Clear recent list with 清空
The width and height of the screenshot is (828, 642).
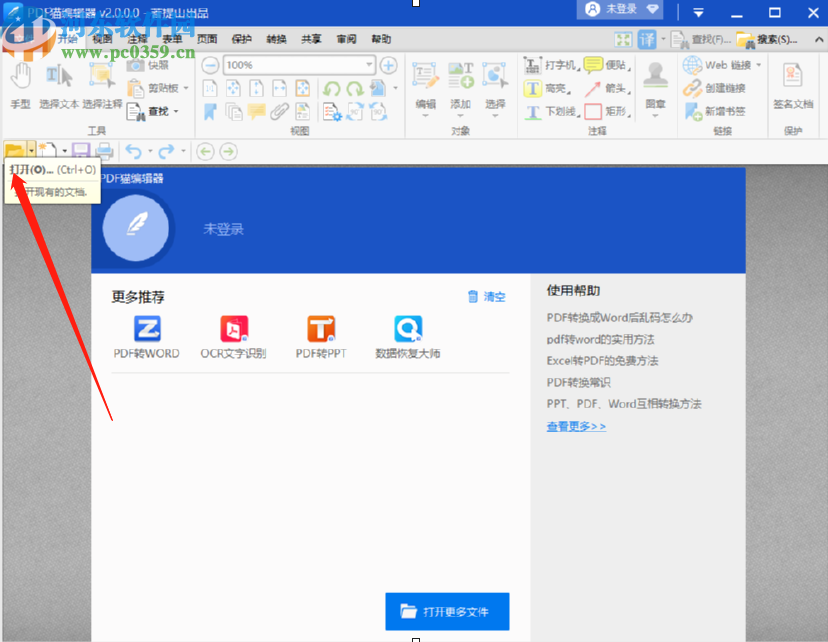point(487,297)
